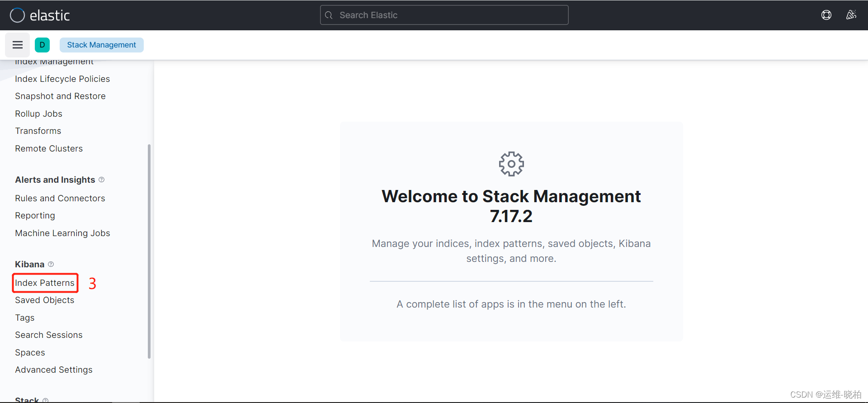Screen dimensions: 868x403
Task: Open Machine Learning Jobs
Action: click(62, 233)
